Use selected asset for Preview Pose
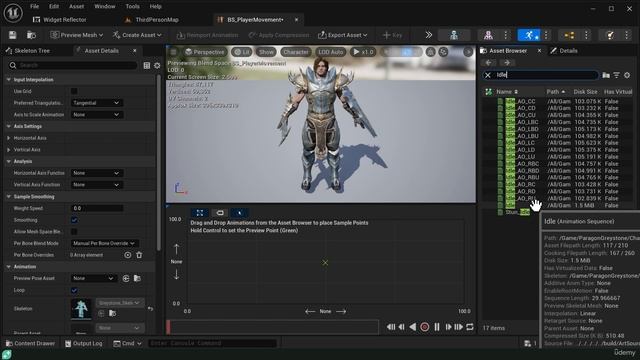640x360 pixels. point(126,278)
